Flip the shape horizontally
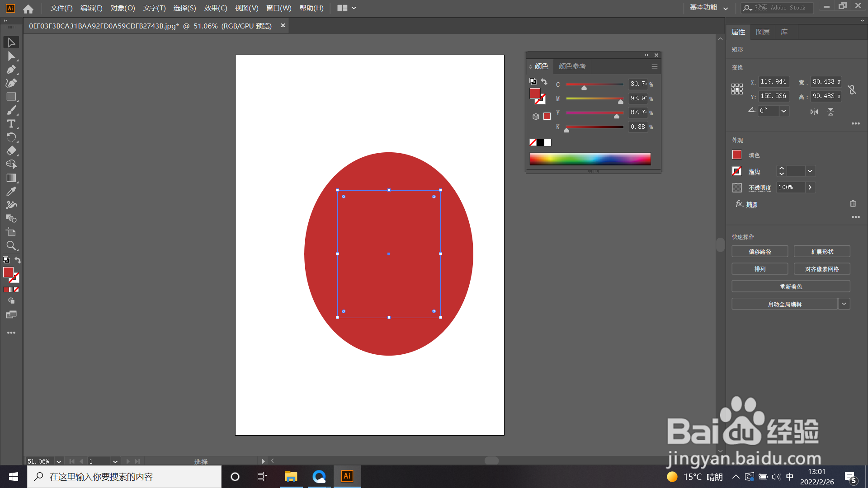The height and width of the screenshot is (488, 868). coord(814,112)
